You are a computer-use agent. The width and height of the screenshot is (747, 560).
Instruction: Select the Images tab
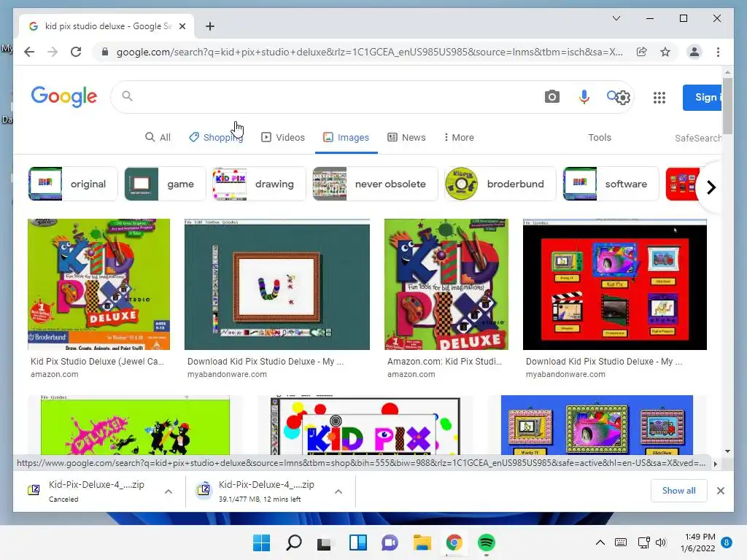coord(346,137)
